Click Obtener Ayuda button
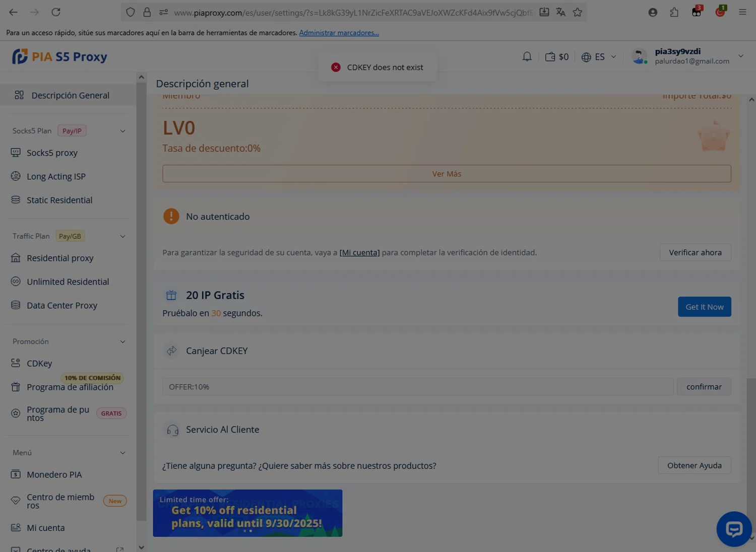This screenshot has height=552, width=756. point(694,465)
